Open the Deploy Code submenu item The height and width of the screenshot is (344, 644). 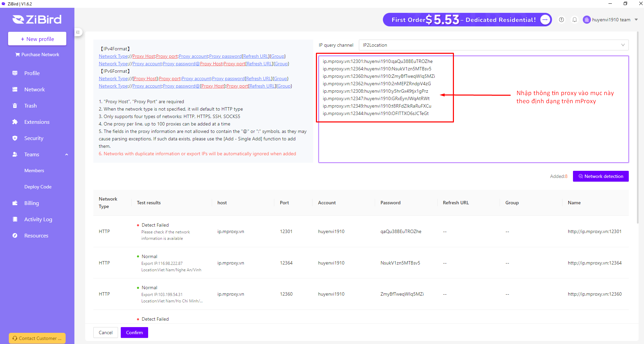pos(38,187)
